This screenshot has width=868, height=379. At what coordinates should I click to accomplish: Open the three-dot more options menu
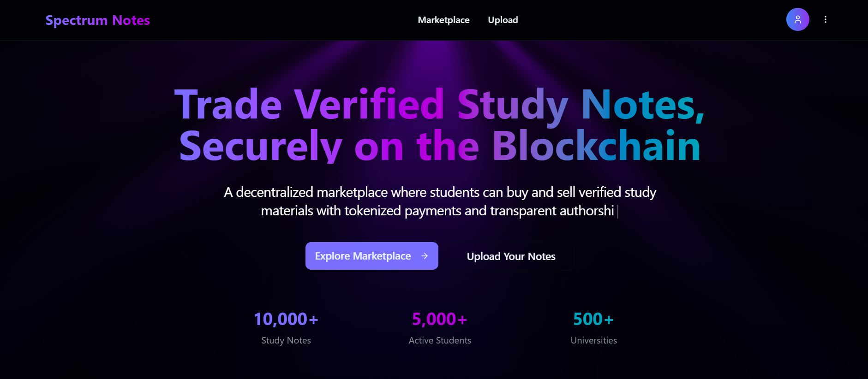coord(825,19)
